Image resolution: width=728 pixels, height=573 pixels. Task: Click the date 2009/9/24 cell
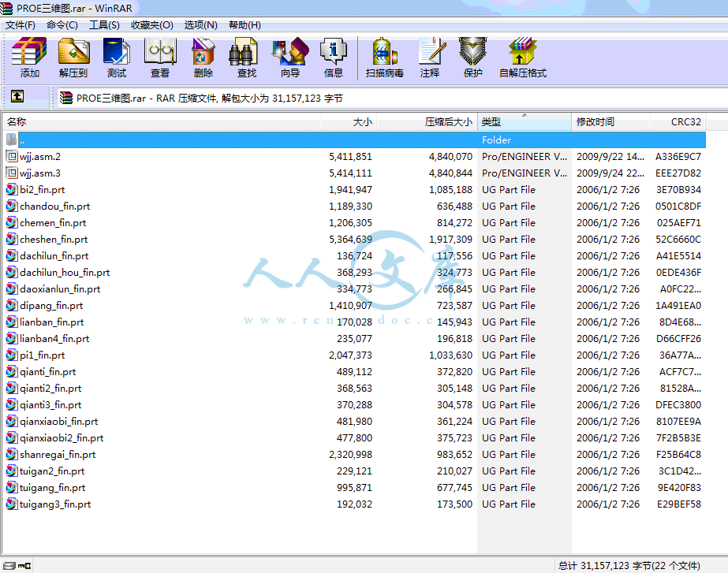[x=610, y=173]
